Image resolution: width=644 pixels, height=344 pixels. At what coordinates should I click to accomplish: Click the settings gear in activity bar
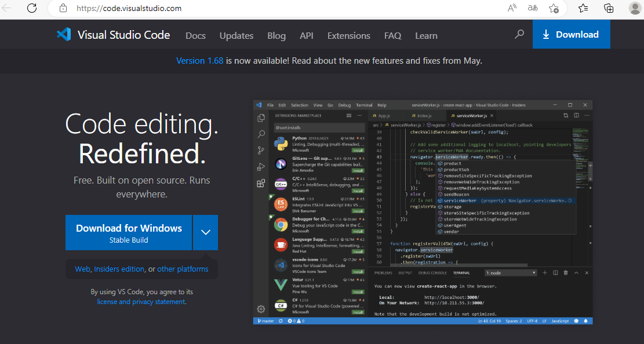click(261, 309)
